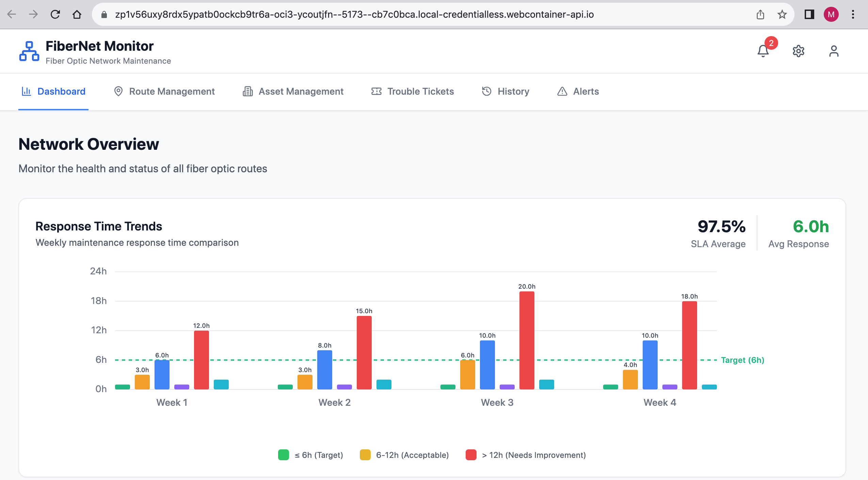Open the notifications bell icon

(763, 51)
